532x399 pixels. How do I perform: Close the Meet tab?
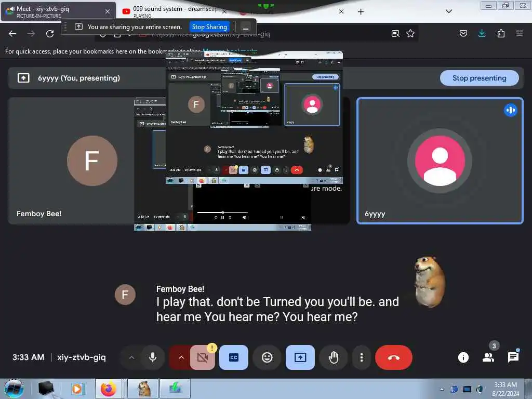tap(108, 11)
